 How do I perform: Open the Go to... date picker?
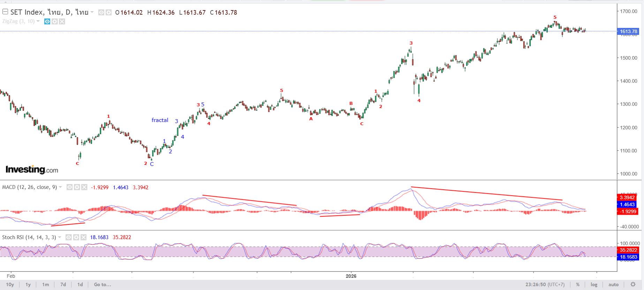pos(103,284)
